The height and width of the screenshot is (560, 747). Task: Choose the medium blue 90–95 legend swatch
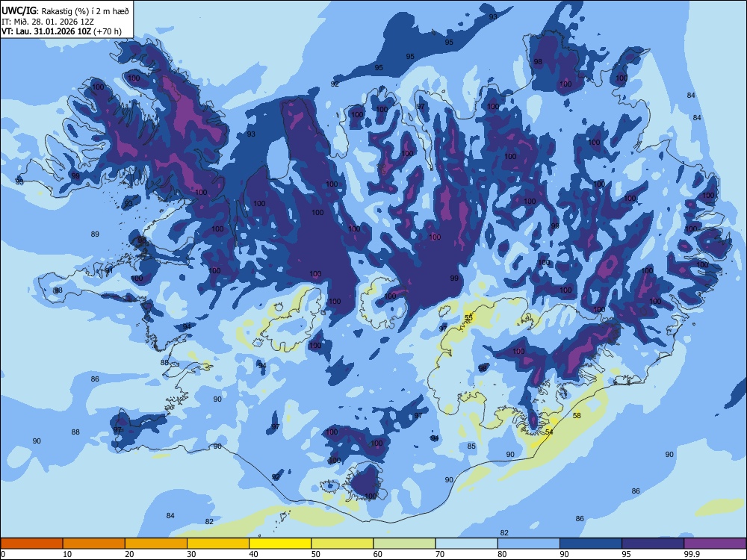591,544
